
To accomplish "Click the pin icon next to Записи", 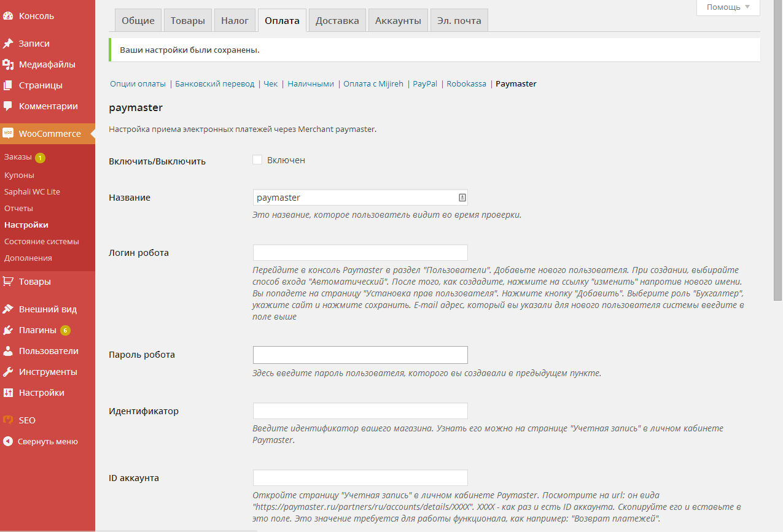I will [8, 44].
